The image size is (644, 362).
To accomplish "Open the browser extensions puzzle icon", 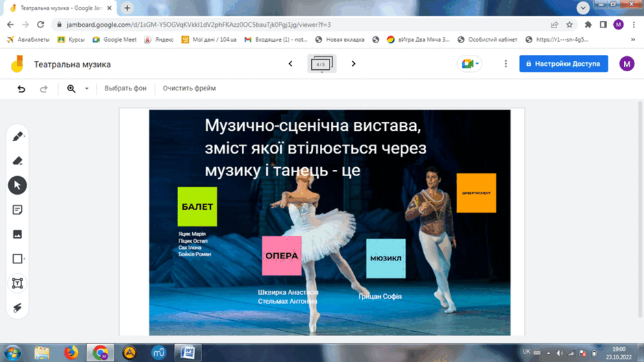I will (x=588, y=25).
